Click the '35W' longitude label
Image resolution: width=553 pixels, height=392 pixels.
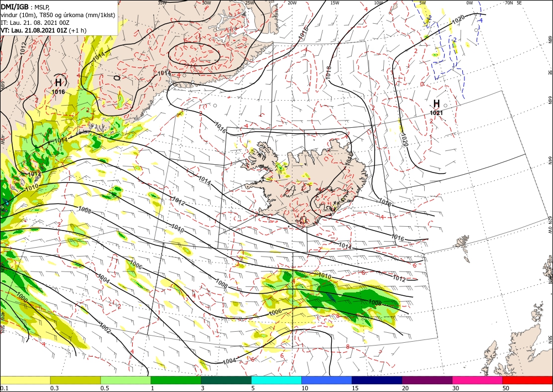point(162,3)
